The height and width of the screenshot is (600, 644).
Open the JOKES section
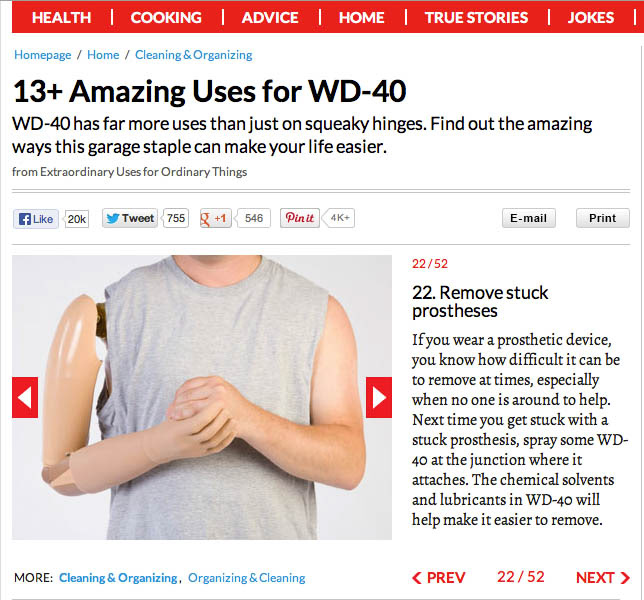tap(591, 18)
